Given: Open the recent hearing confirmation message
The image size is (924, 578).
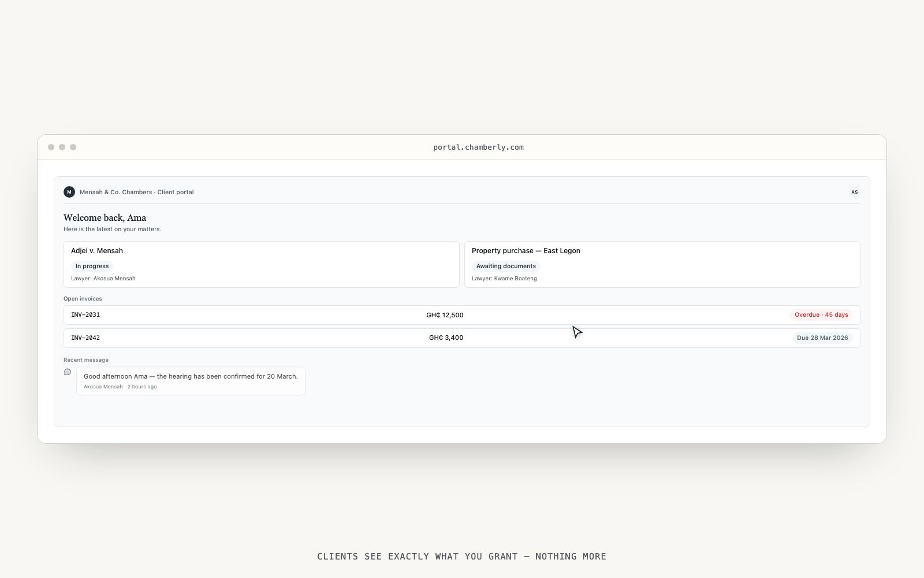Looking at the screenshot, I should tap(191, 381).
